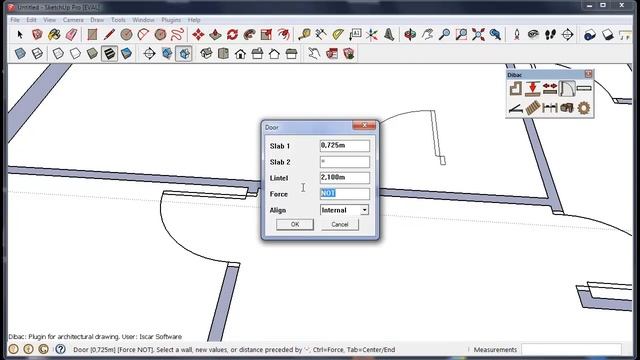Select the Orbit camera tool
Image resolution: width=640 pixels, height=360 pixels.
tap(410, 35)
